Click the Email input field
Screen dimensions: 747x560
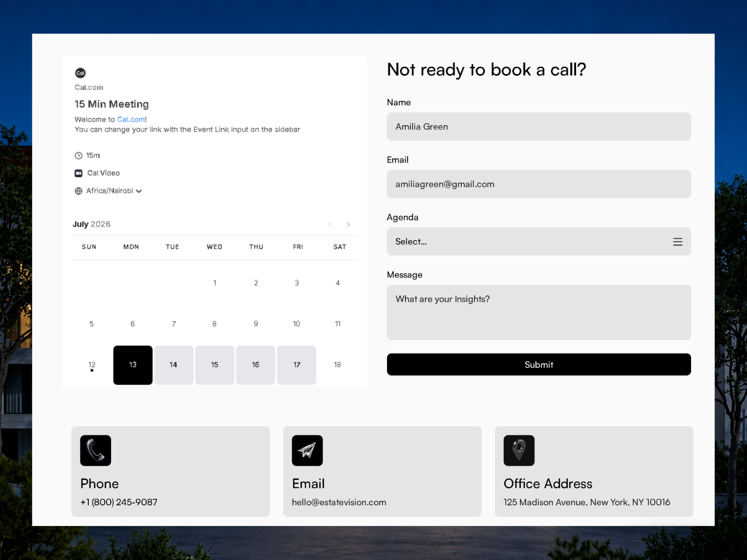(539, 184)
